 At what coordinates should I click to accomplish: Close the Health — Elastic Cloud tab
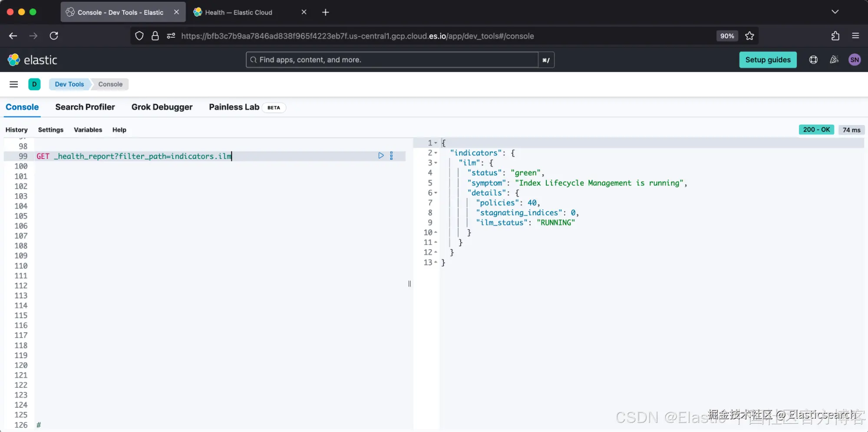(304, 12)
